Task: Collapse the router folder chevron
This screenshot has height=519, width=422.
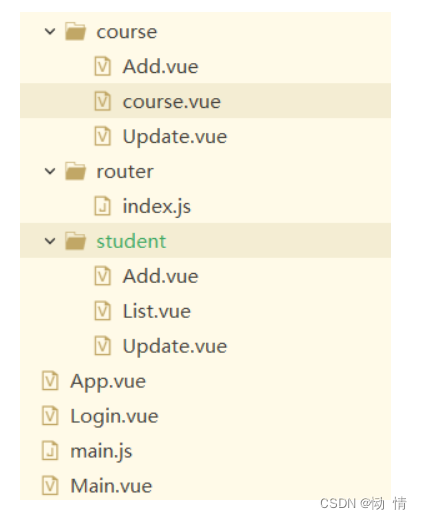Action: pos(50,171)
